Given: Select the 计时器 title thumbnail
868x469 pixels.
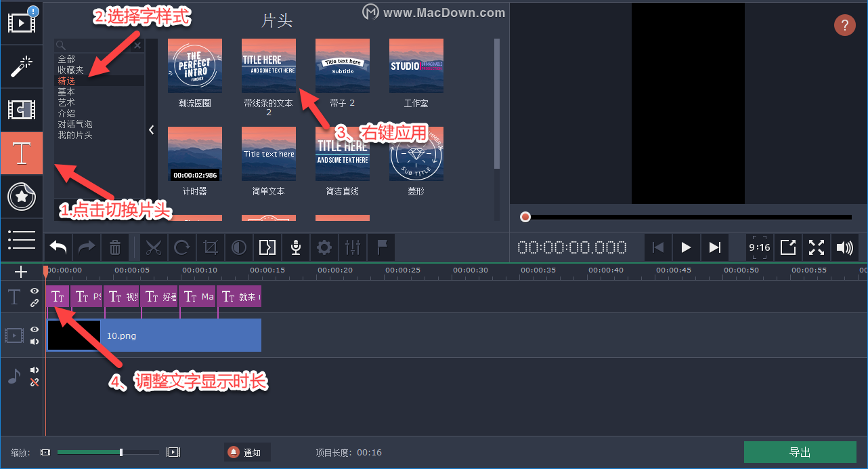Looking at the screenshot, I should click(194, 154).
